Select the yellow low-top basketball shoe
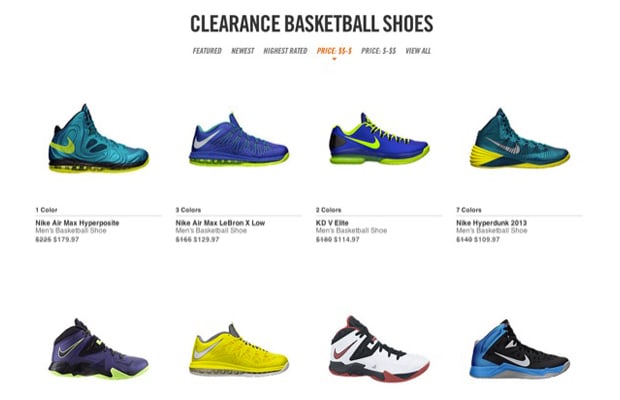The image size is (620, 400). [x=239, y=350]
